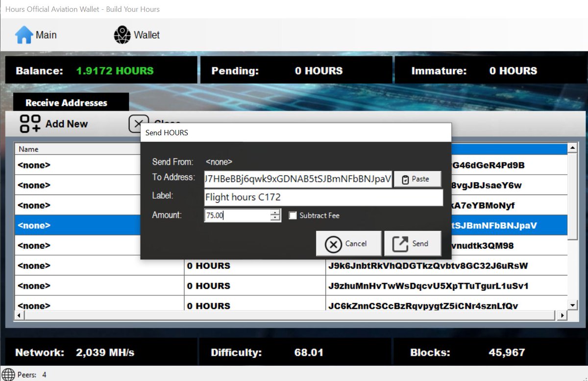This screenshot has height=381, width=588.
Task: Increase amount with up spinner arrow
Action: pyautogui.click(x=275, y=213)
